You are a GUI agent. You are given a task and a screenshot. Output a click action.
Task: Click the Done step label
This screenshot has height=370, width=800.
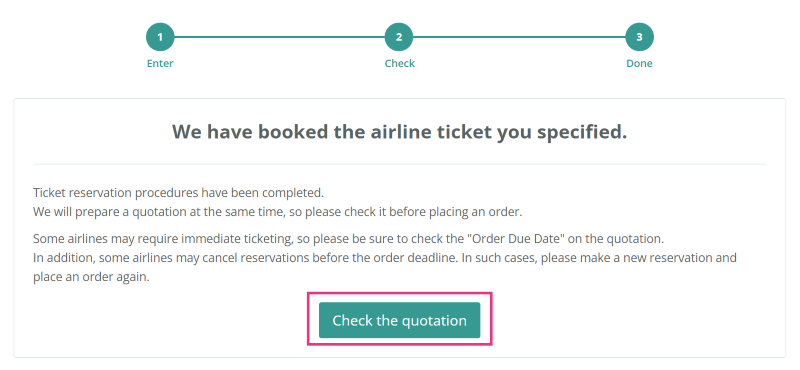pos(639,64)
